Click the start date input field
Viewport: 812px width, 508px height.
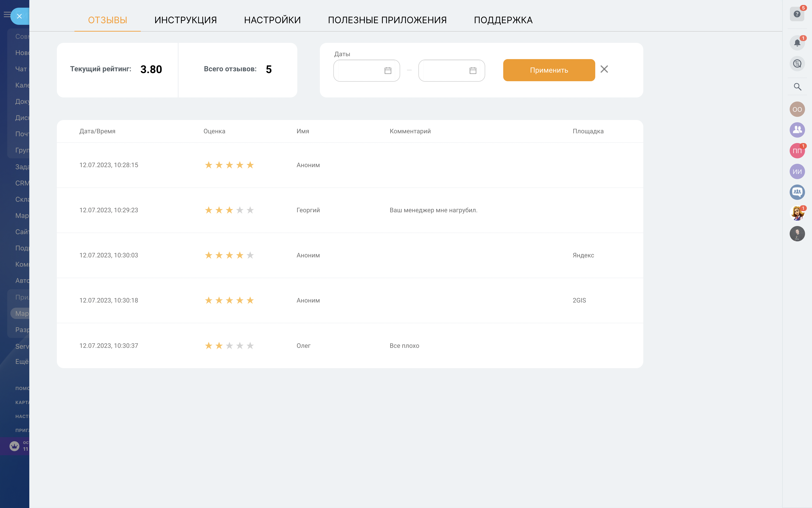tap(358, 71)
